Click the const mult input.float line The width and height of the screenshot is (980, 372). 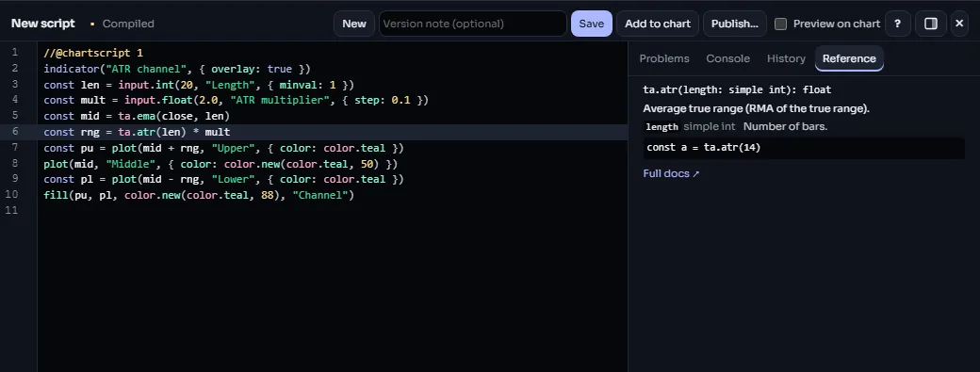point(237,100)
